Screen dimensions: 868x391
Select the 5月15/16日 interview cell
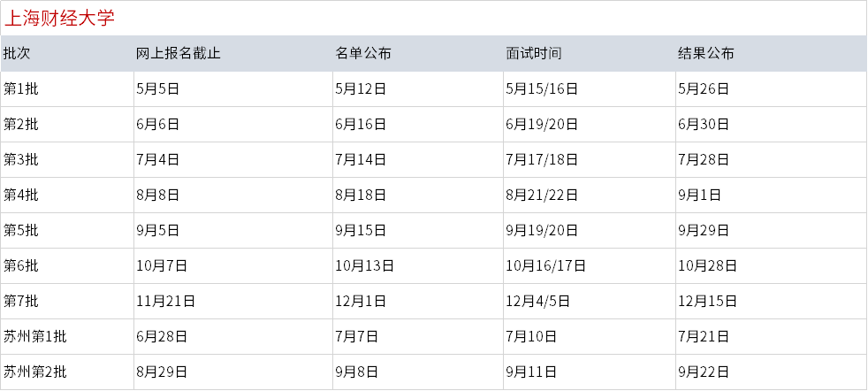542,88
